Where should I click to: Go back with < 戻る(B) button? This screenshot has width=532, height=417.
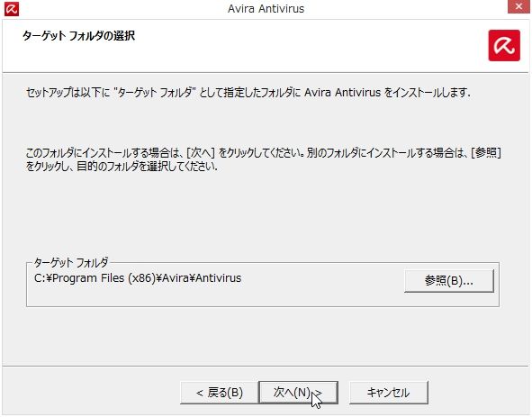220,393
